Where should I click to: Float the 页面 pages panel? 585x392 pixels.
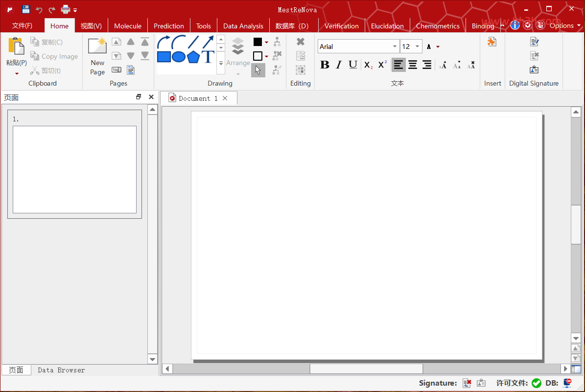139,97
